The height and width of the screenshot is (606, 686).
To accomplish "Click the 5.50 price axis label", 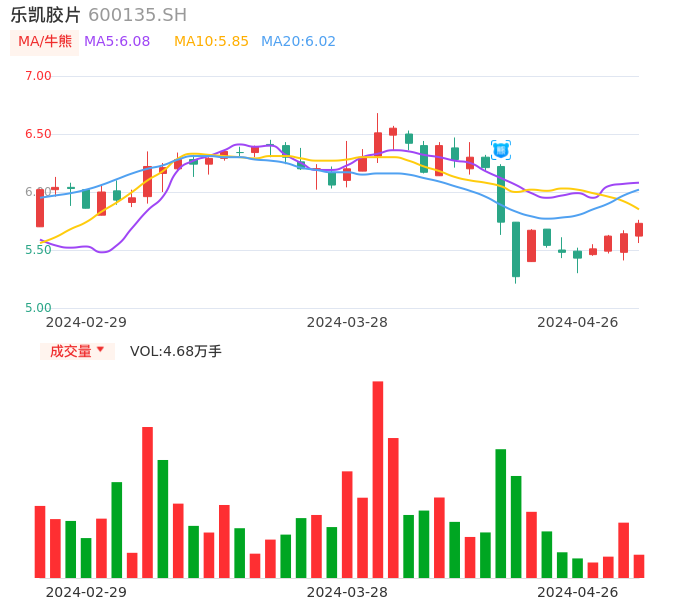I will tap(38, 250).
